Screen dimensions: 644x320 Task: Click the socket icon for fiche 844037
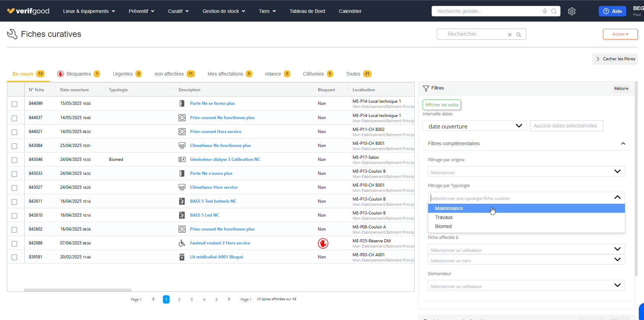[182, 118]
